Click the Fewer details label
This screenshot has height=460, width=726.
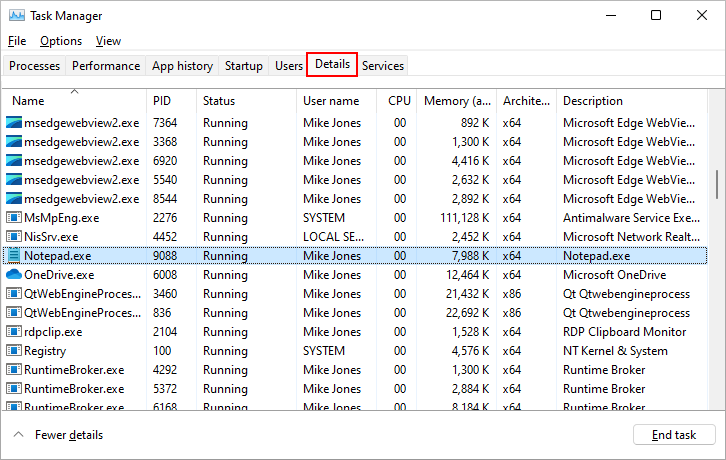pos(69,435)
